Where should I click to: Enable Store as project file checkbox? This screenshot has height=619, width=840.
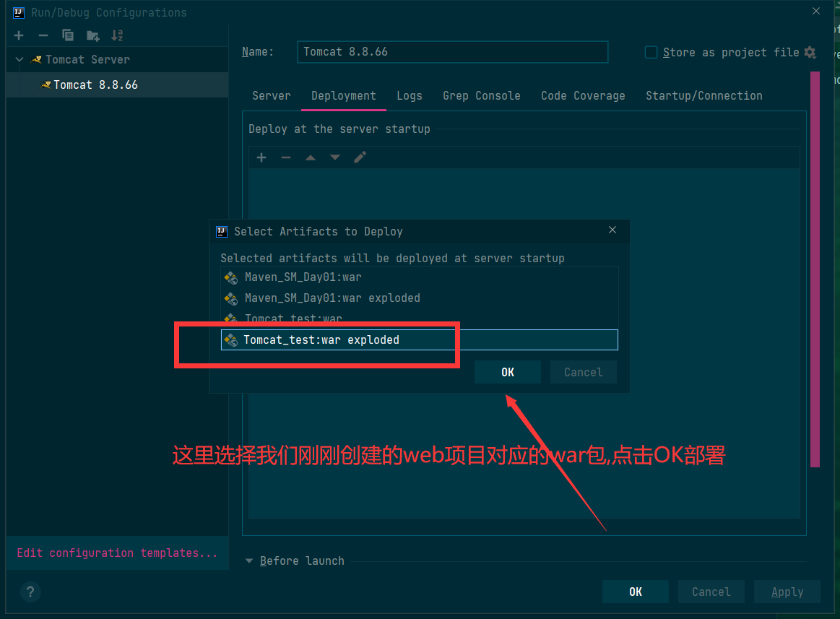[651, 52]
